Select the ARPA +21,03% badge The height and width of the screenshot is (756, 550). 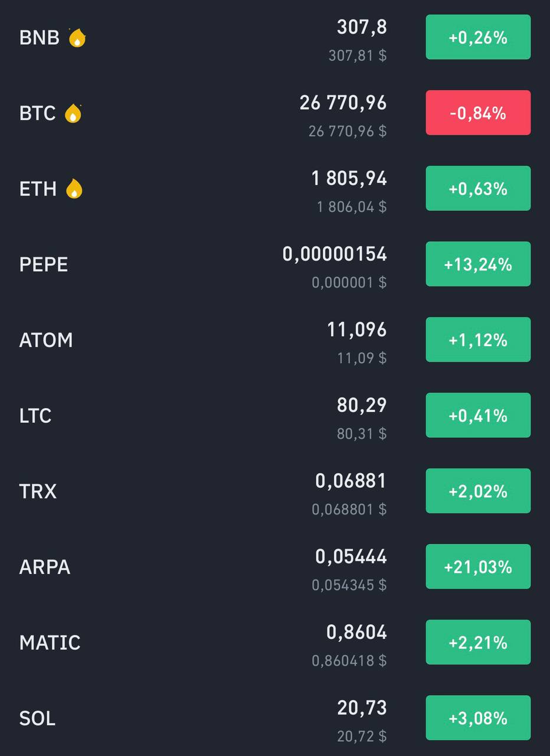click(478, 566)
